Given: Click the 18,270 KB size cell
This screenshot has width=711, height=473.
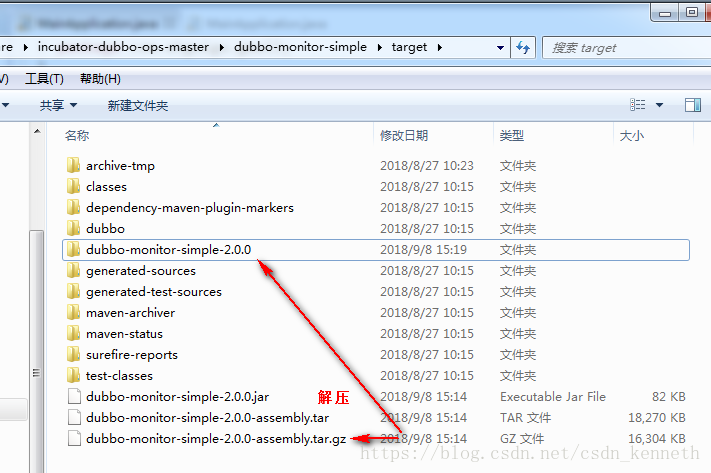Looking at the screenshot, I should [x=657, y=418].
